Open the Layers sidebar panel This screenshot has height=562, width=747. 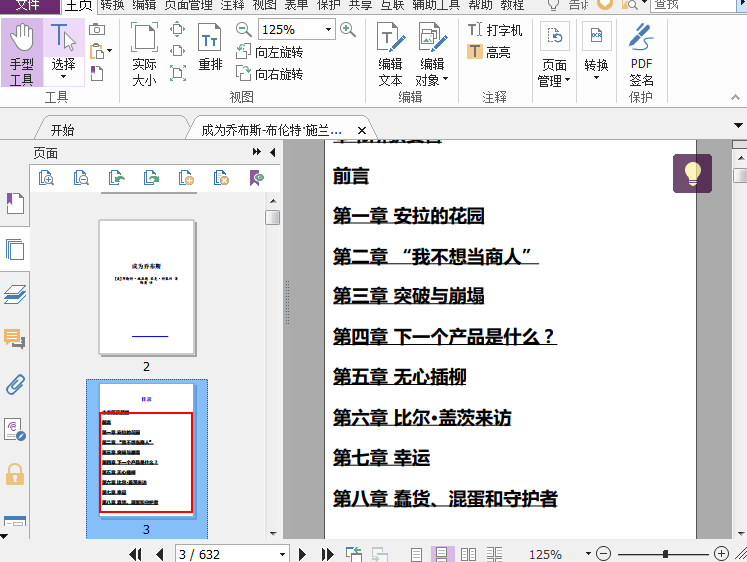click(15, 294)
